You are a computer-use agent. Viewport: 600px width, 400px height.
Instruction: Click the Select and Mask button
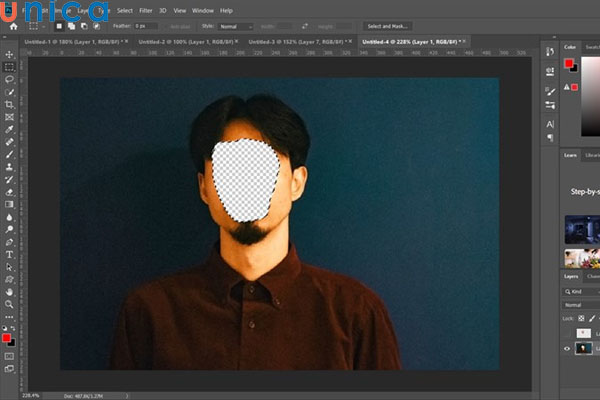(x=387, y=26)
